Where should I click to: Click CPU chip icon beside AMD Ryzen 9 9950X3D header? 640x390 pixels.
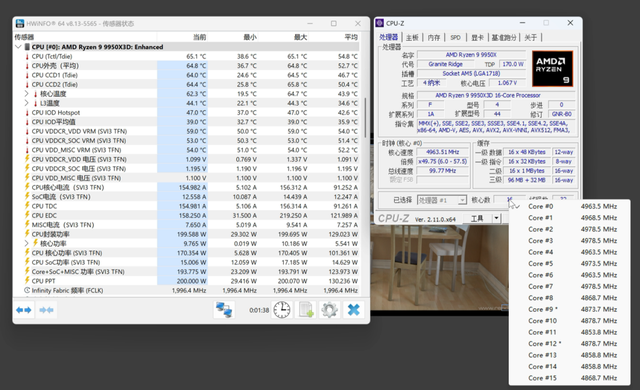point(27,47)
